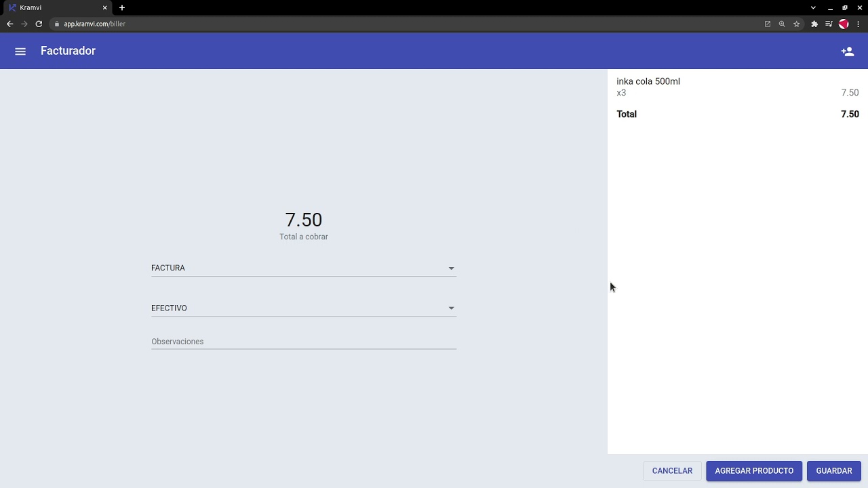868x488 pixels.
Task: Open the extensions puzzle icon
Action: [814, 24]
